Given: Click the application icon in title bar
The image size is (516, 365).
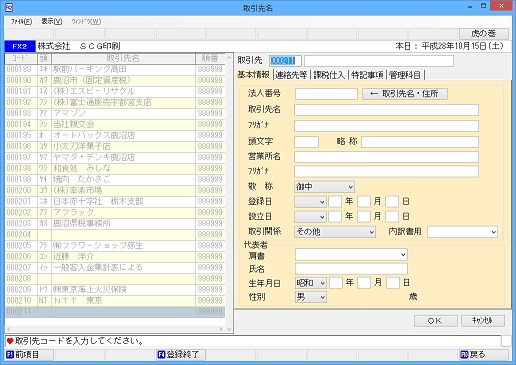Looking at the screenshot, I should click(x=9, y=7).
